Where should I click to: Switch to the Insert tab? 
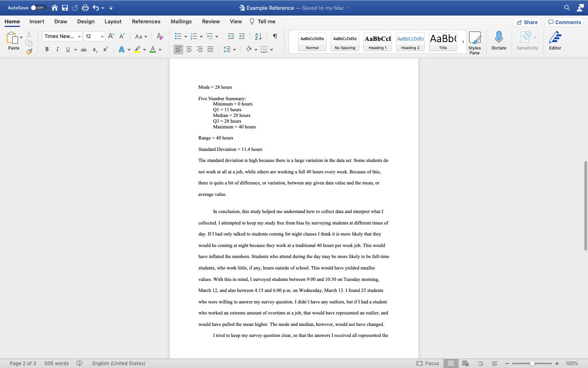pos(37,21)
